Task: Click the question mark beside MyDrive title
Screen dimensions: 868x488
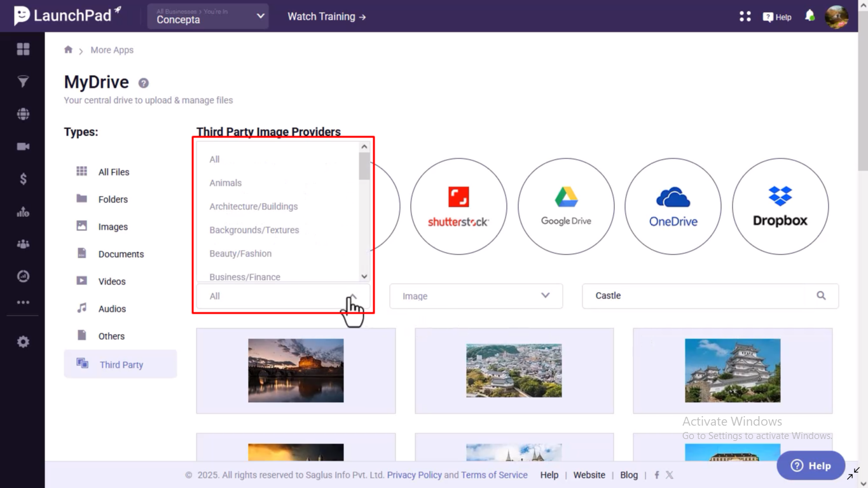Action: (x=144, y=83)
